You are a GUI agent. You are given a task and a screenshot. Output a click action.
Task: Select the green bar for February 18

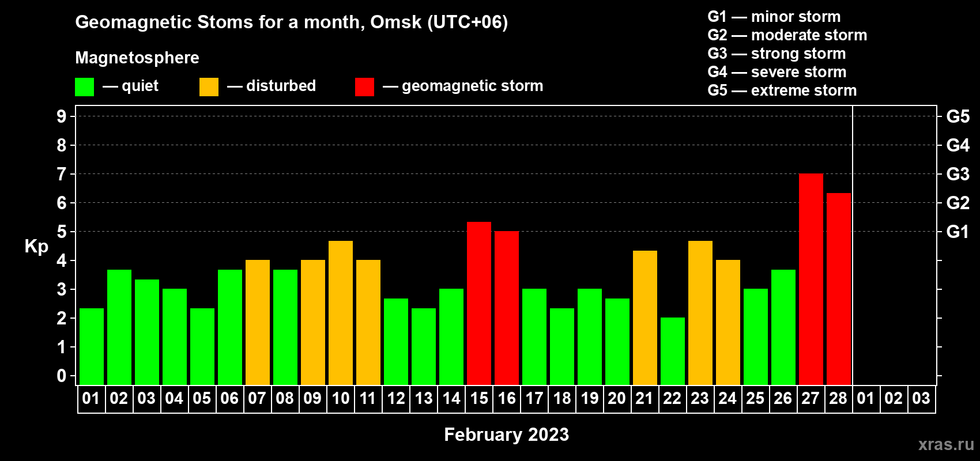pyautogui.click(x=562, y=346)
